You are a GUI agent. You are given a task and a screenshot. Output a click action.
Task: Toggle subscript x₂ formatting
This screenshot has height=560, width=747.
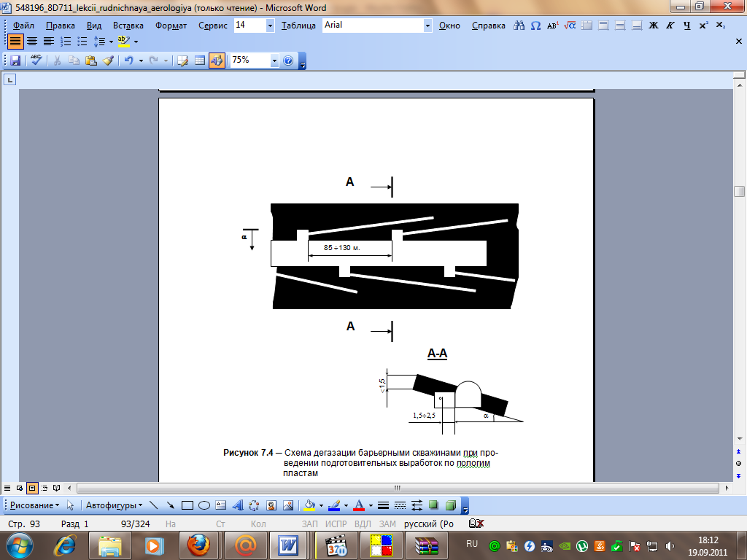720,26
